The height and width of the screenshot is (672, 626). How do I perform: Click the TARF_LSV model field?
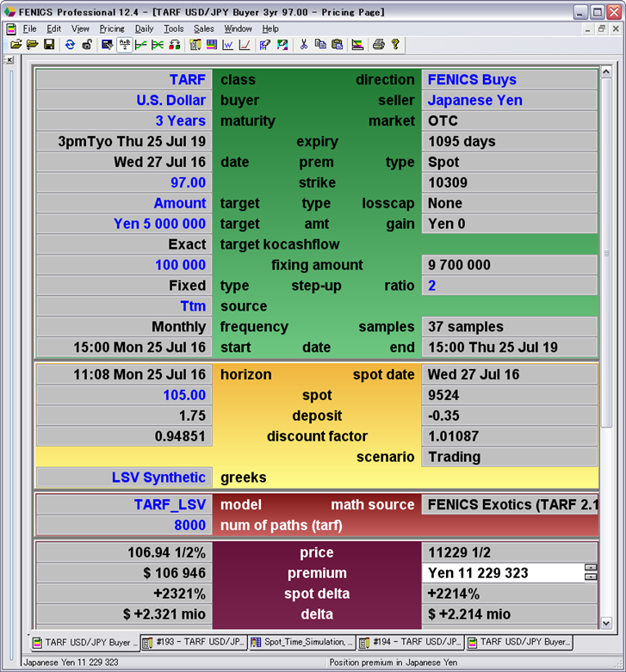tap(124, 505)
